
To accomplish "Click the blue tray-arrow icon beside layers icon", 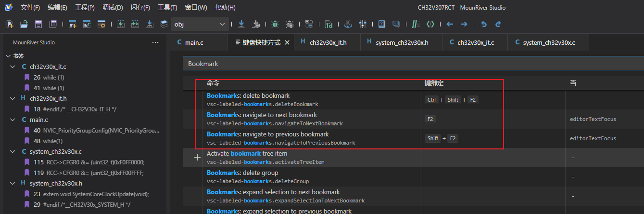I will 150,24.
